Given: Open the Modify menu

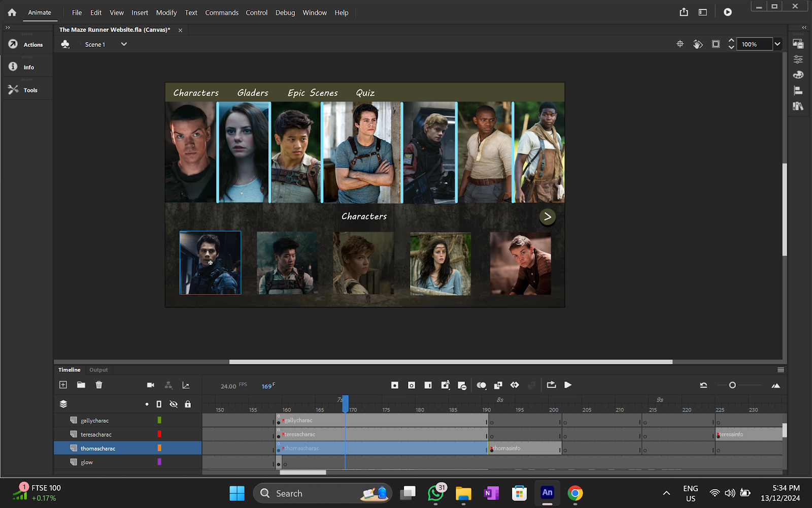Looking at the screenshot, I should click(x=166, y=13).
